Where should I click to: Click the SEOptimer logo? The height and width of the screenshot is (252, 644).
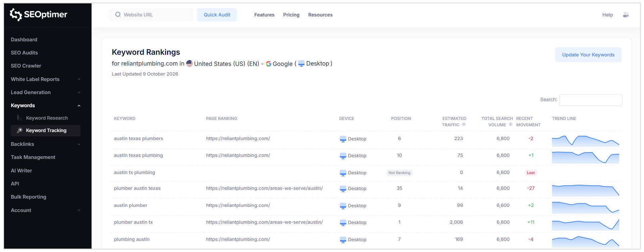tap(39, 14)
